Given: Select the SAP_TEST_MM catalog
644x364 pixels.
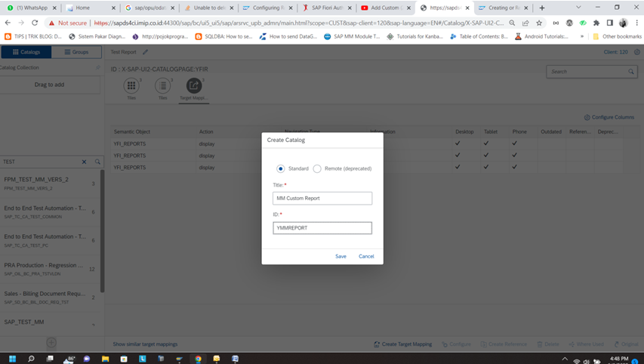Looking at the screenshot, I should [50, 323].
